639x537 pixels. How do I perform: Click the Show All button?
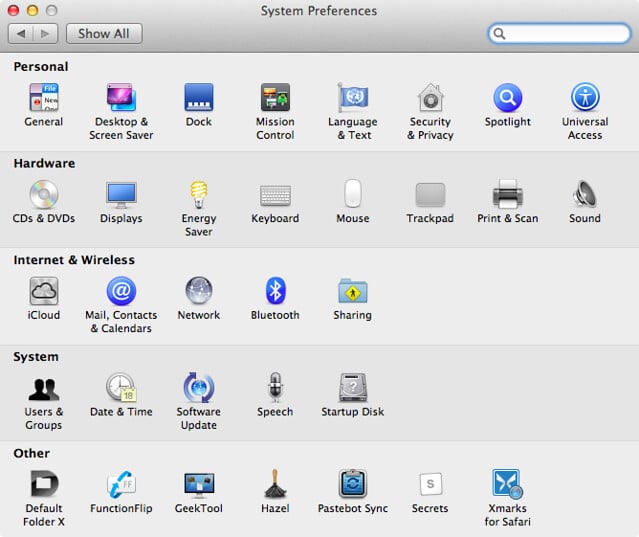(x=104, y=33)
